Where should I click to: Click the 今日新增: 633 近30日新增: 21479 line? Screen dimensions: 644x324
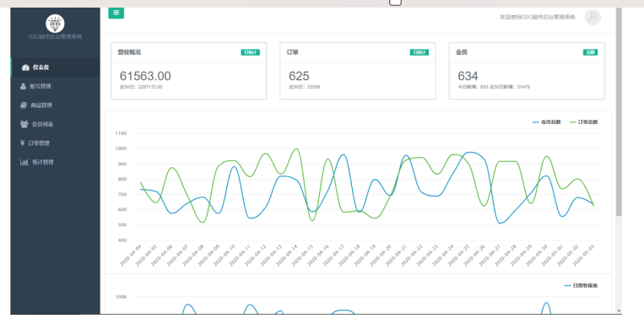click(x=494, y=87)
